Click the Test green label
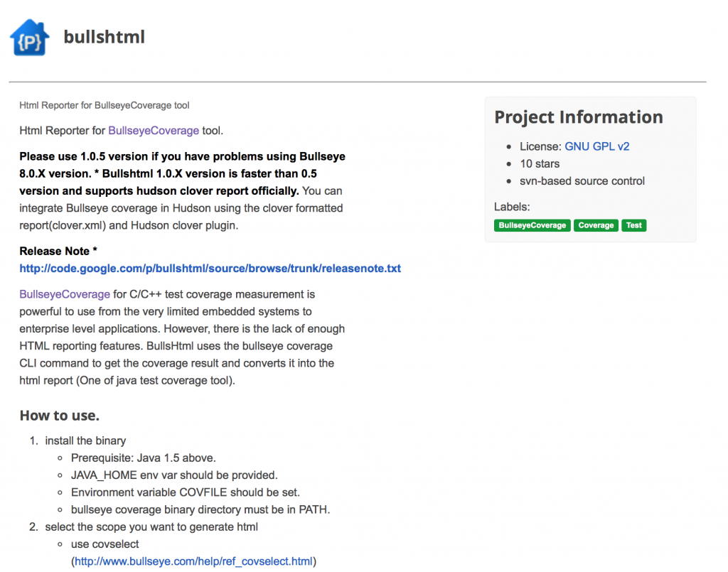 click(x=633, y=225)
